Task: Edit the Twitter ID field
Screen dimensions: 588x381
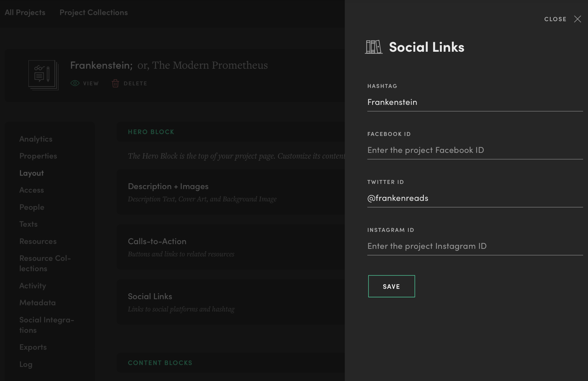Action: click(x=475, y=198)
